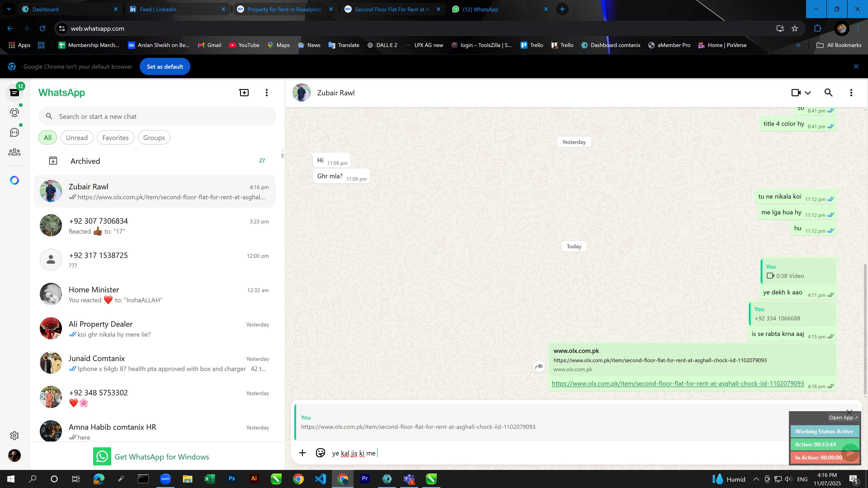
Task: Expand the hidden bookmarks chevron
Action: [x=798, y=45]
